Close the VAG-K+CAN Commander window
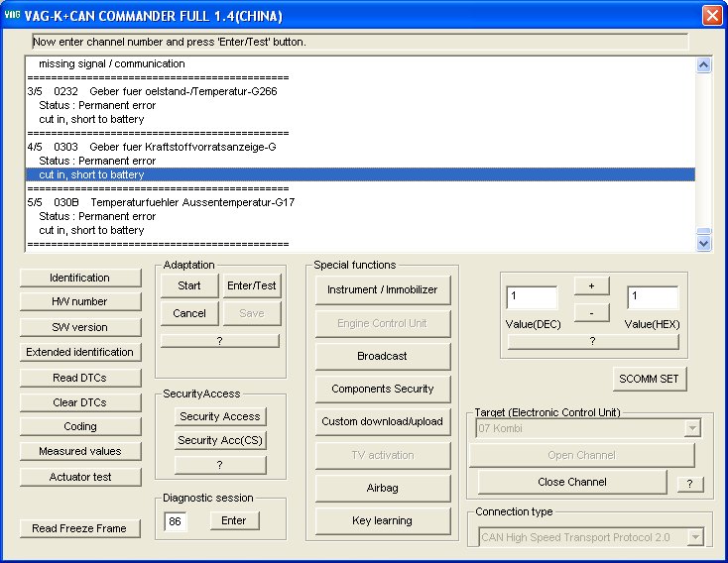728x563 pixels. pyautogui.click(x=712, y=15)
